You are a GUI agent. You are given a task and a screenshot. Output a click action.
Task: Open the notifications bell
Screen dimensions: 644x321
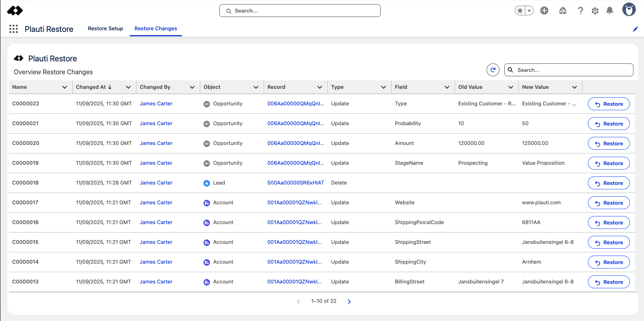pos(610,11)
